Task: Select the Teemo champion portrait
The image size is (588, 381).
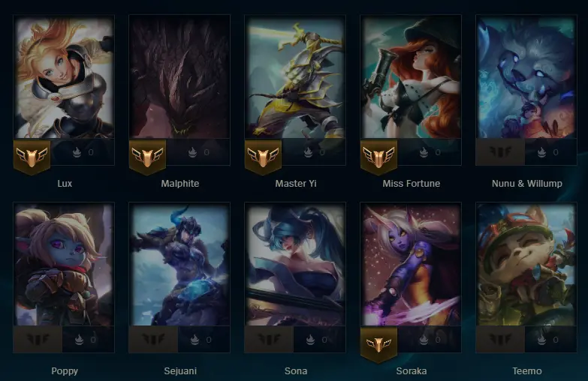Action: click(526, 265)
